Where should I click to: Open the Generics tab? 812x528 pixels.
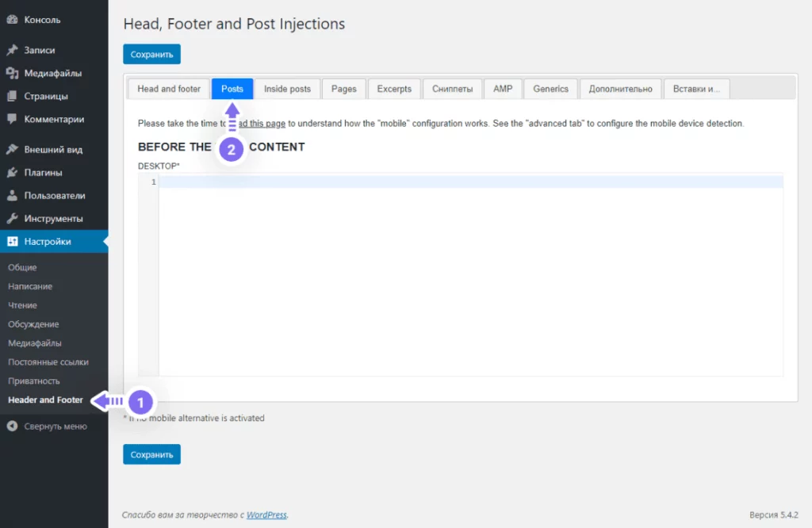550,89
